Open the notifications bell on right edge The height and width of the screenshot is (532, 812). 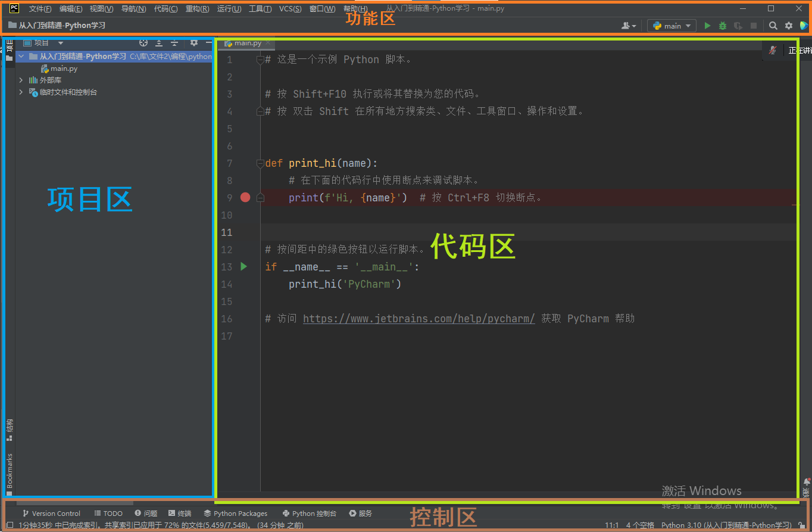point(807,481)
